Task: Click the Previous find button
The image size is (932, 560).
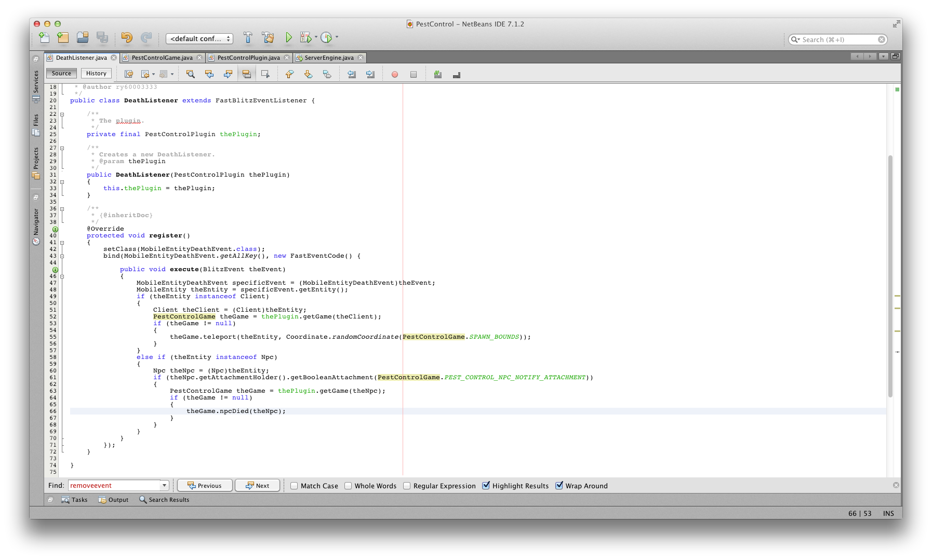Action: pos(204,485)
